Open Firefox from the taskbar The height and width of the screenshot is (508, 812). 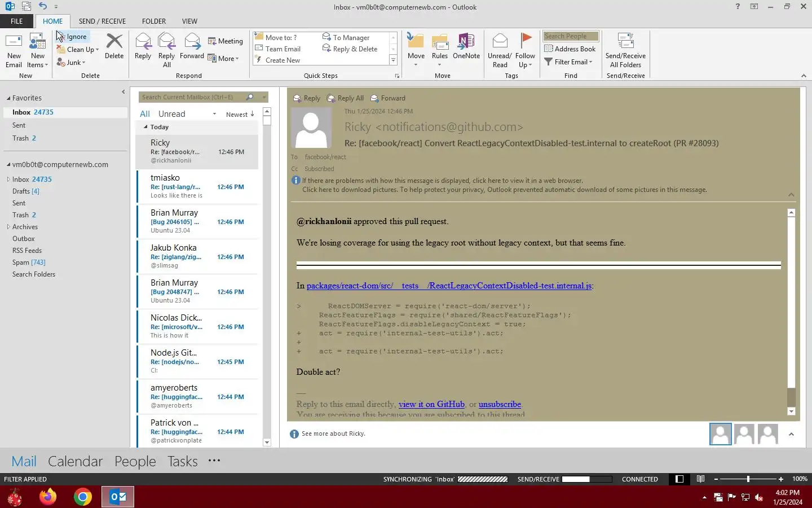tap(48, 497)
